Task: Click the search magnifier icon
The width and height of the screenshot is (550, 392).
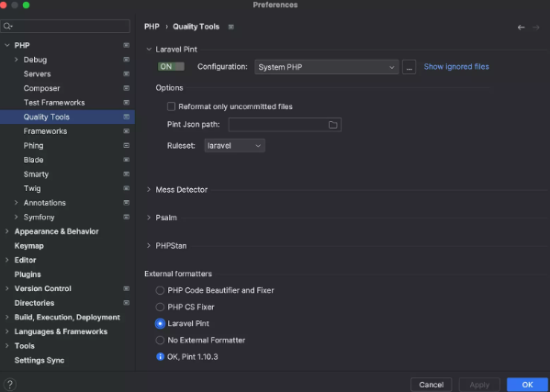Action: pos(7,26)
